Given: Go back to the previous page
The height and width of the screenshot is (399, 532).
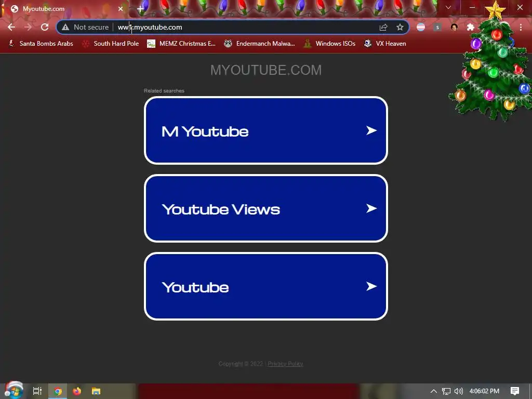Looking at the screenshot, I should click(11, 27).
